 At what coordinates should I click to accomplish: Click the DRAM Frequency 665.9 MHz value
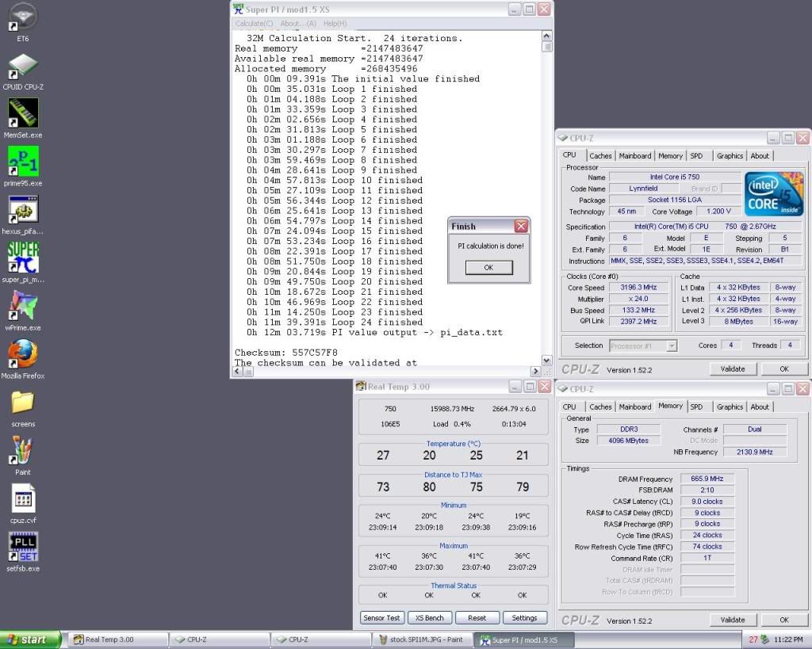click(x=707, y=479)
